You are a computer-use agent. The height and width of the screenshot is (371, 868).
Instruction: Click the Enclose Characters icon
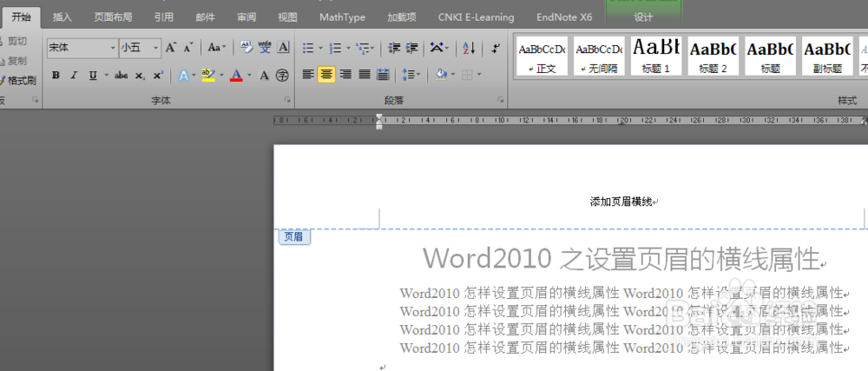[x=283, y=76]
